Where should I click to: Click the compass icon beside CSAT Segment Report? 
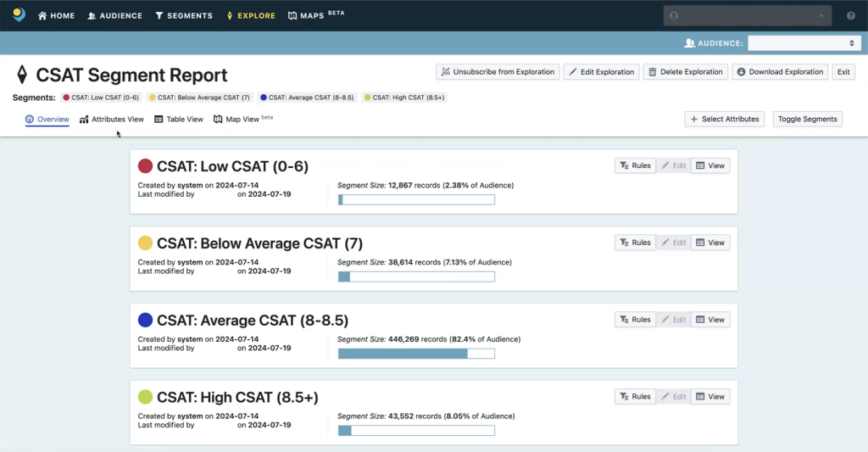[x=22, y=75]
